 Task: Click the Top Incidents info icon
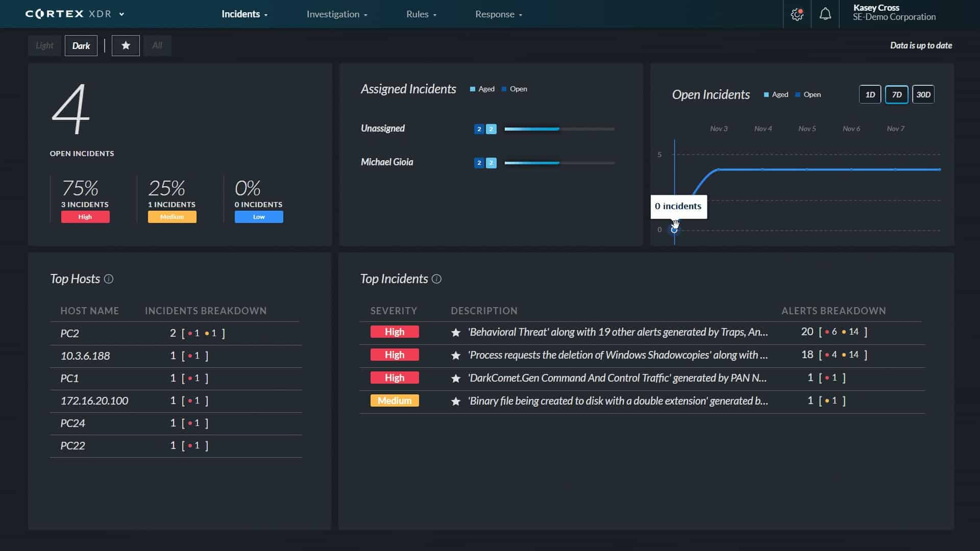pos(436,279)
